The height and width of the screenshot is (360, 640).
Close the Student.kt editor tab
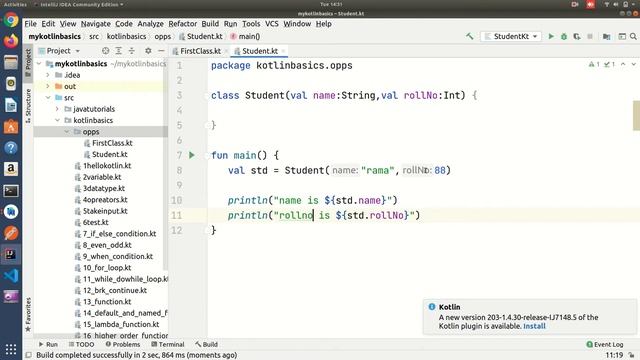click(x=283, y=51)
